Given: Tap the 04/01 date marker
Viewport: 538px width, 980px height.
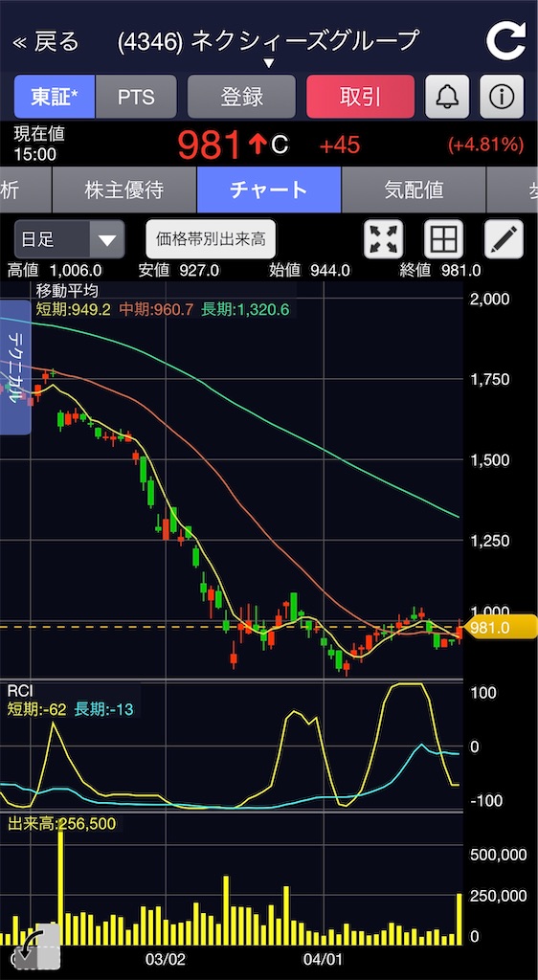Looking at the screenshot, I should pyautogui.click(x=325, y=958).
